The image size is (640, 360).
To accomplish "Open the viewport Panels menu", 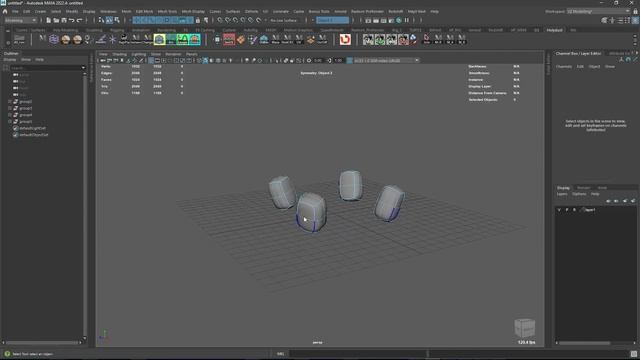I will click(x=191, y=54).
